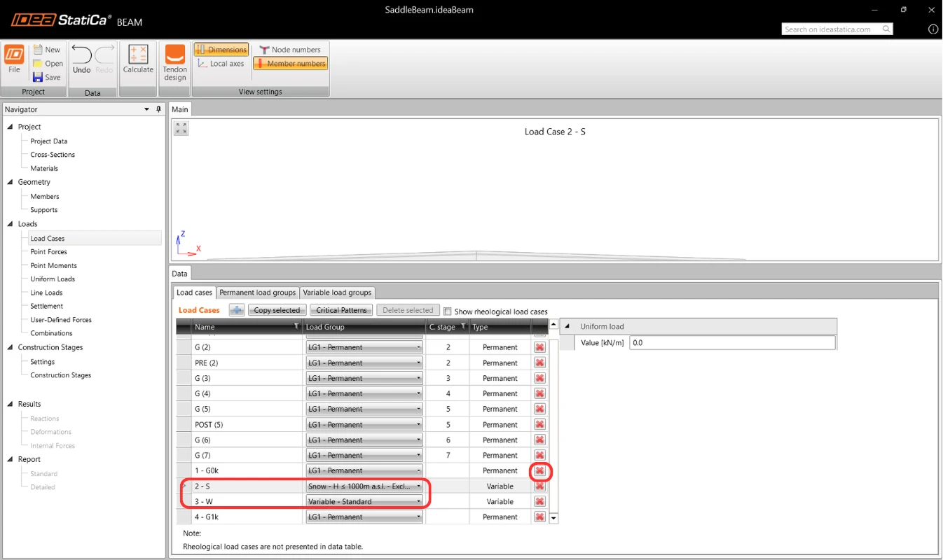
Task: Delete the G (3) load case
Action: (x=539, y=378)
